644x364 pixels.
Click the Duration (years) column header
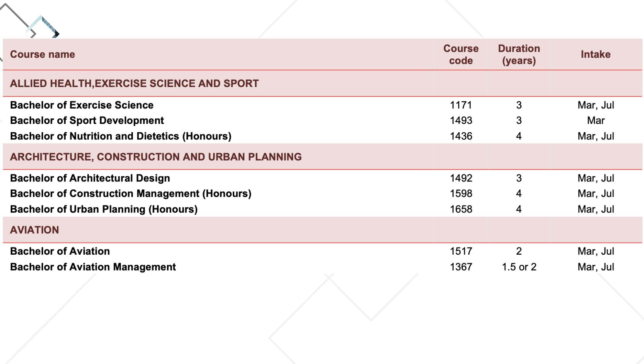[x=519, y=54]
